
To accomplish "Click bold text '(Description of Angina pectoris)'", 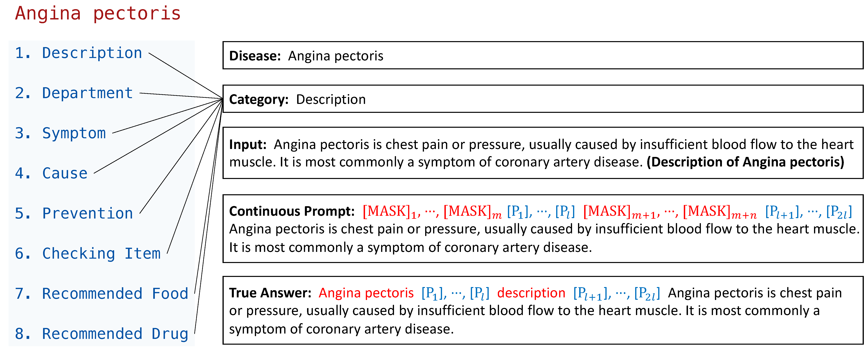I will [x=745, y=162].
